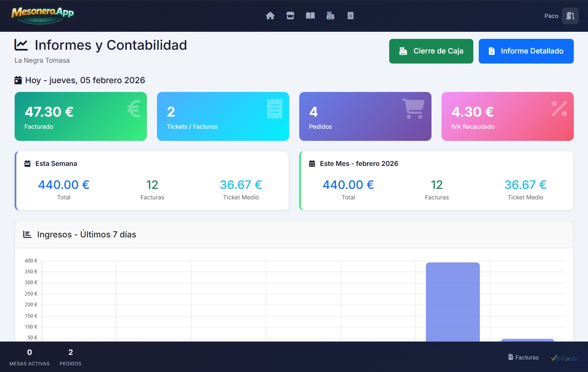Click the chart icon next to Ingresos title

pyautogui.click(x=27, y=234)
